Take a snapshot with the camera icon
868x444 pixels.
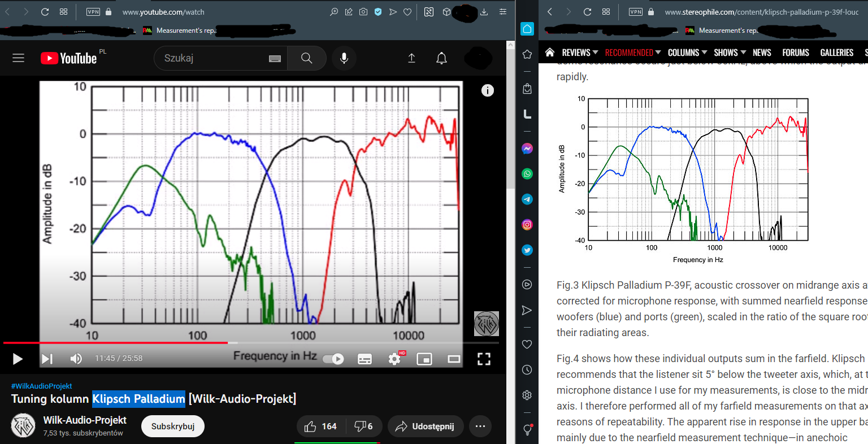363,12
